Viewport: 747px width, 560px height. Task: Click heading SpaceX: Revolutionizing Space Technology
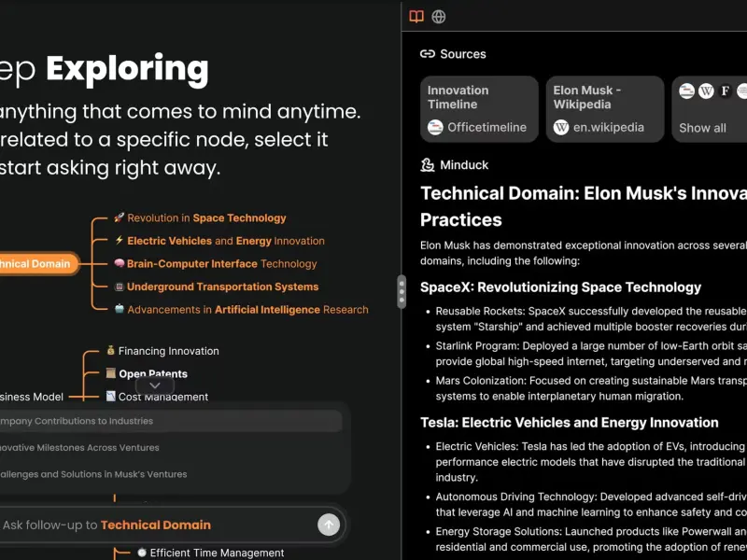561,287
